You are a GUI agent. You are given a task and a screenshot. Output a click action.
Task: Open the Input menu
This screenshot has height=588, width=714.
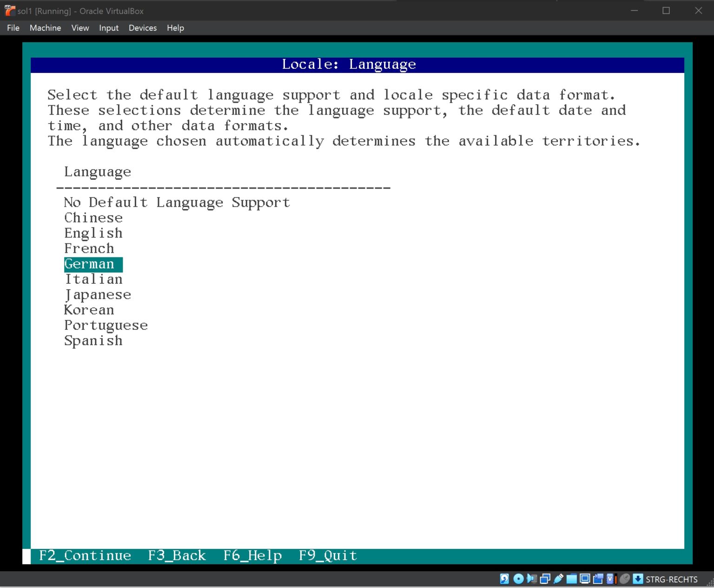108,28
